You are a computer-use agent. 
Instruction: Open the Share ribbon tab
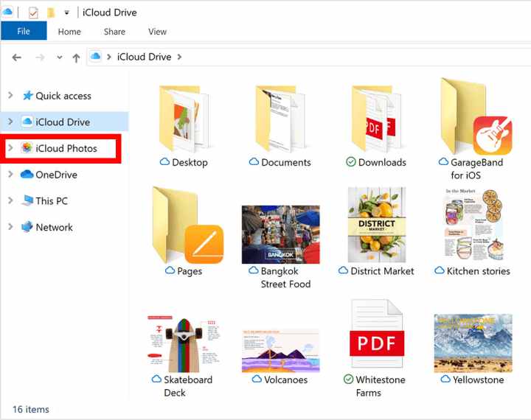pyautogui.click(x=114, y=32)
